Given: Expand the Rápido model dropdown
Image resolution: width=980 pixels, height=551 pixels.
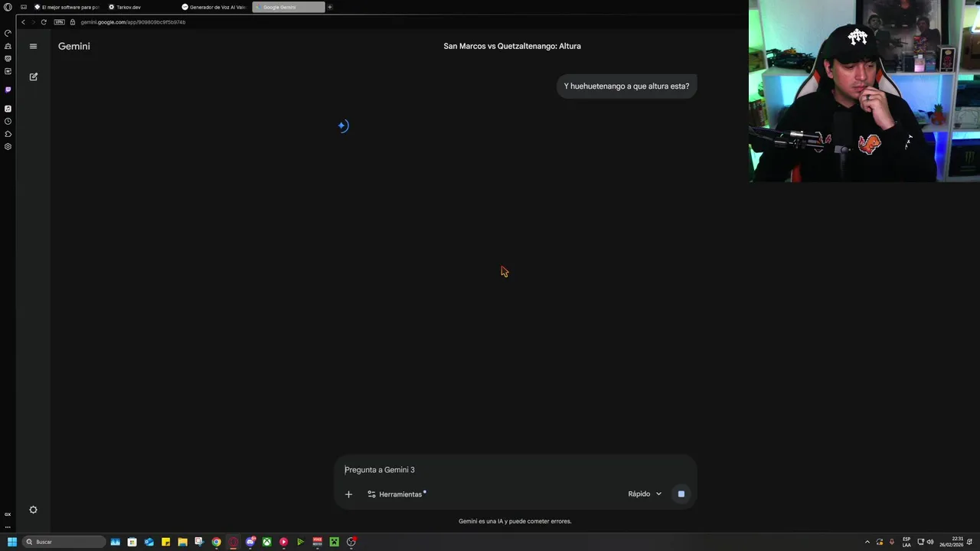Looking at the screenshot, I should coord(645,494).
